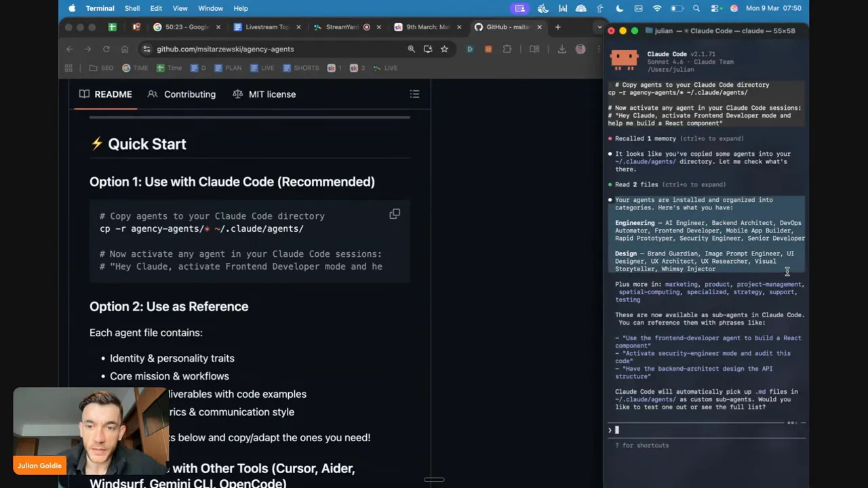Screen dimensions: 868x488
Task: Click the 'Core mission & workflows' bullet
Action: [x=170, y=376]
